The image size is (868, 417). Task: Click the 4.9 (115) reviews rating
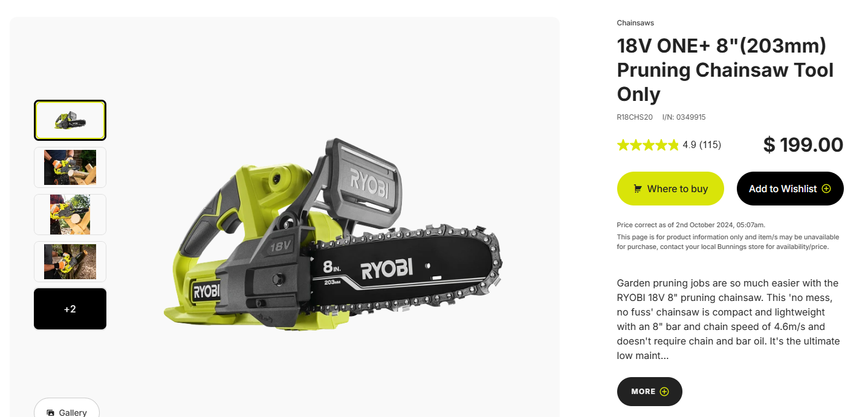click(x=702, y=145)
